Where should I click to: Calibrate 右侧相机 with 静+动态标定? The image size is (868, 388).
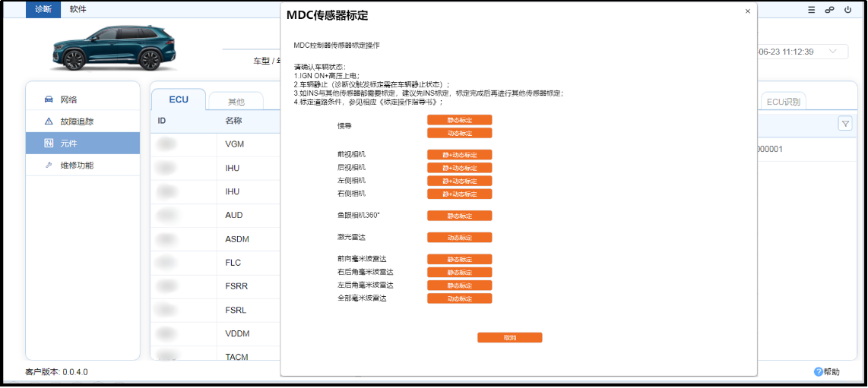tap(460, 194)
